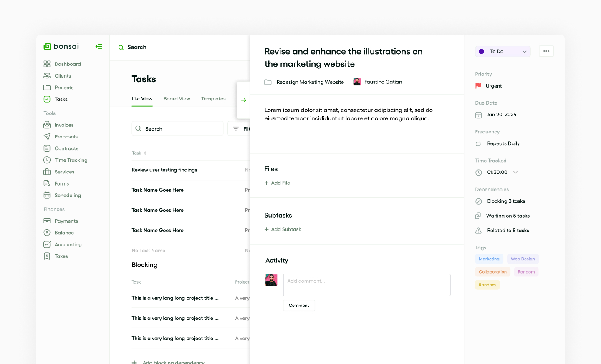Open the Scheduling calendar icon
601x364 pixels.
tap(47, 195)
